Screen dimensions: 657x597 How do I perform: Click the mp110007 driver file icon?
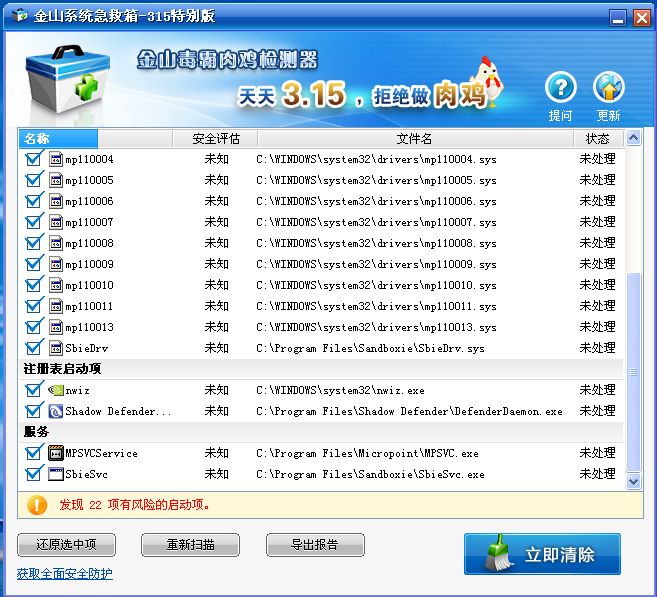[x=56, y=222]
